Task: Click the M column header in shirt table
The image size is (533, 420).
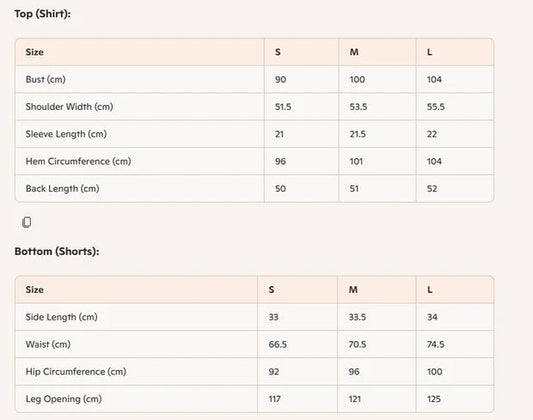Action: 354,52
